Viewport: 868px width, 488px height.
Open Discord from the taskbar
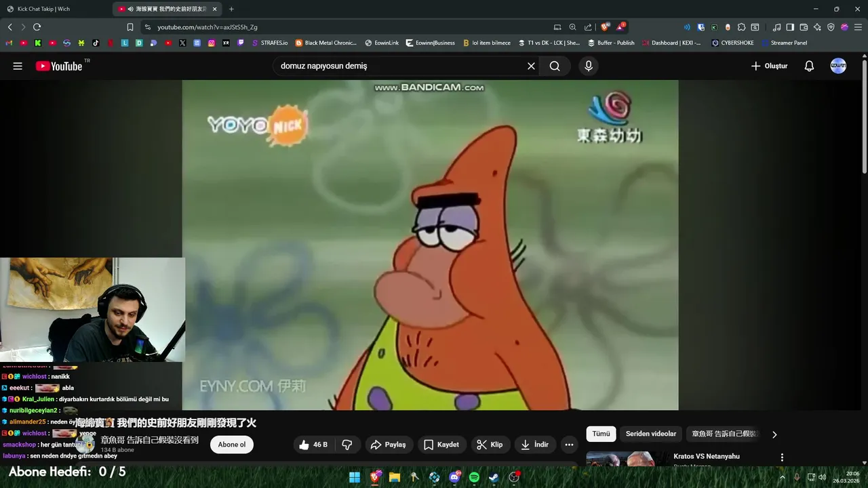click(454, 477)
